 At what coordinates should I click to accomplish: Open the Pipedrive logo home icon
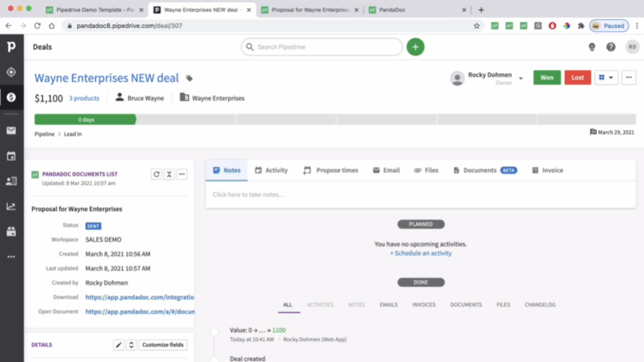point(11,46)
